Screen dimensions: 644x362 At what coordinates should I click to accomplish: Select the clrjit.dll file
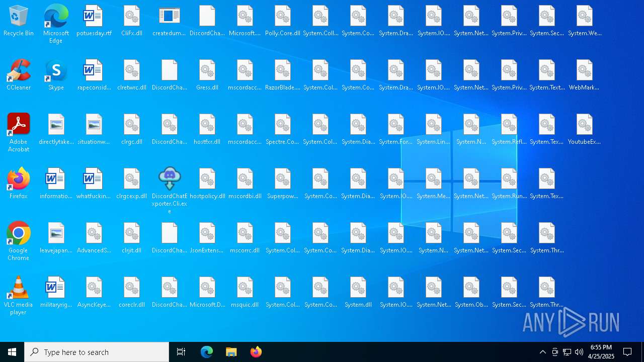click(132, 238)
